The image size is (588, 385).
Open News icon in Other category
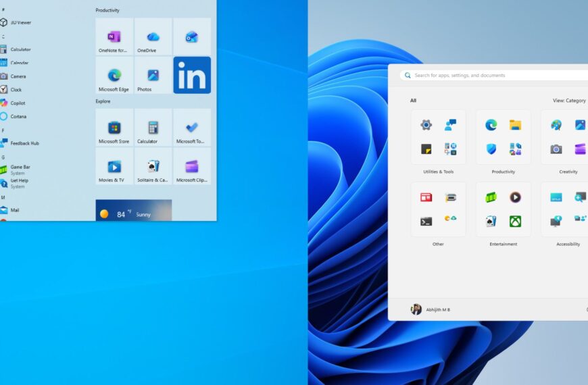[426, 197]
